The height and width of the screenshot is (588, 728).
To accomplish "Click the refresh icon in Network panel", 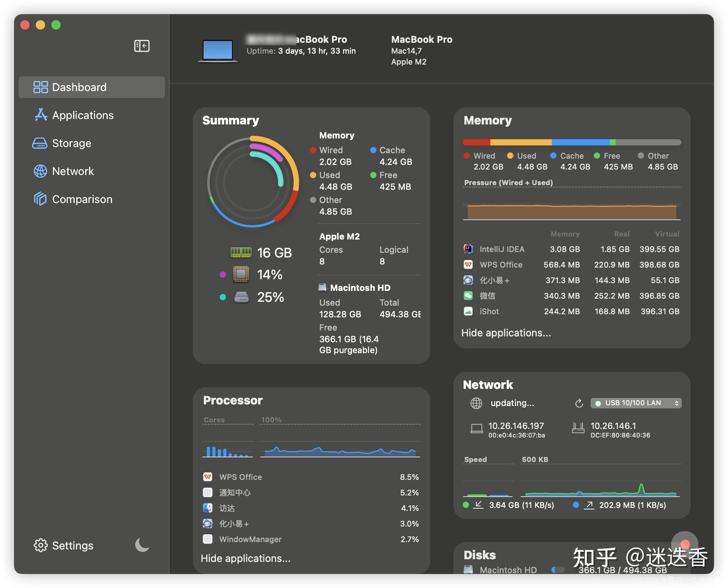I will (579, 403).
